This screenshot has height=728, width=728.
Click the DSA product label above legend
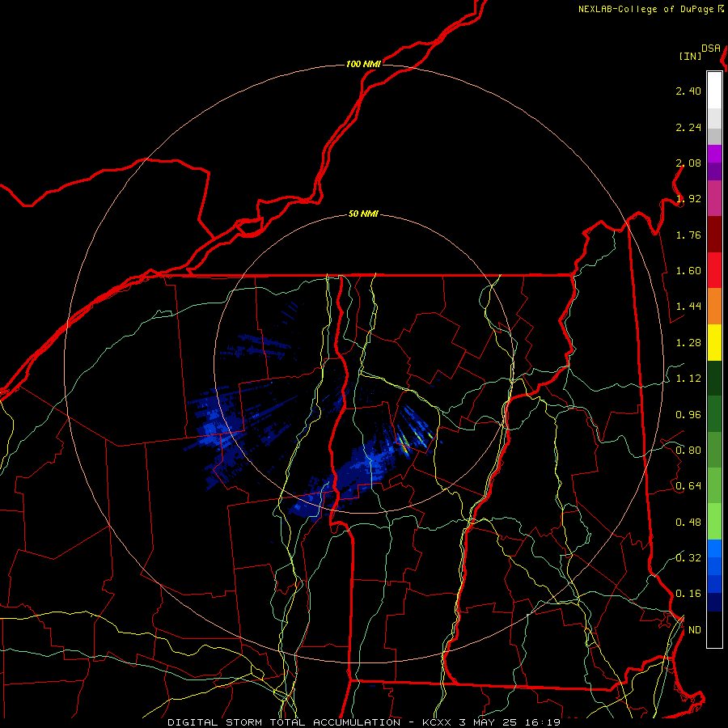[711, 49]
